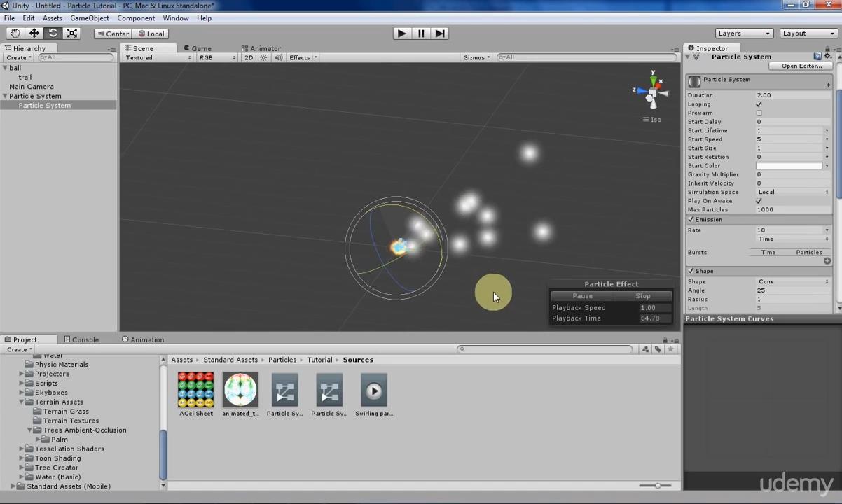Open the Effects dropdown

pos(303,57)
